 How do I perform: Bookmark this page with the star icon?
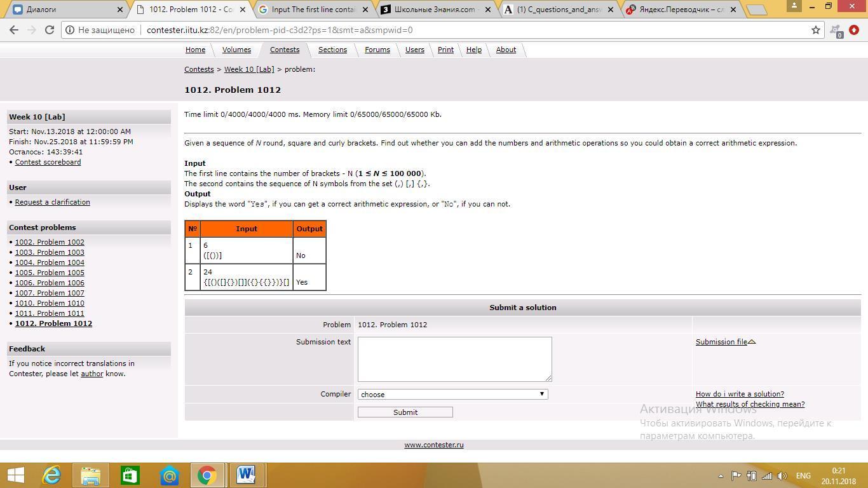[x=816, y=30]
